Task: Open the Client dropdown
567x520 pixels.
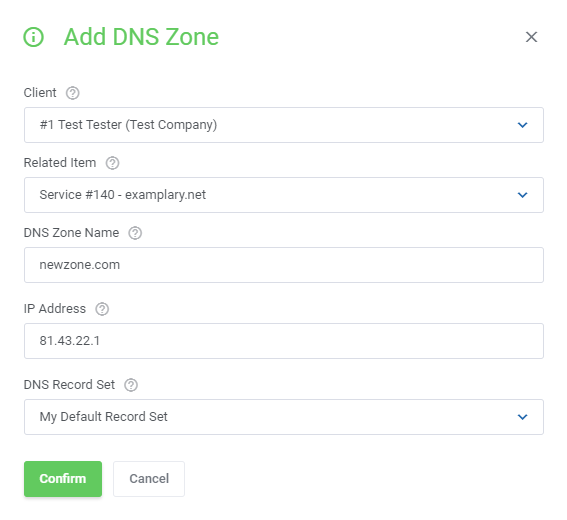Action: tap(284, 125)
